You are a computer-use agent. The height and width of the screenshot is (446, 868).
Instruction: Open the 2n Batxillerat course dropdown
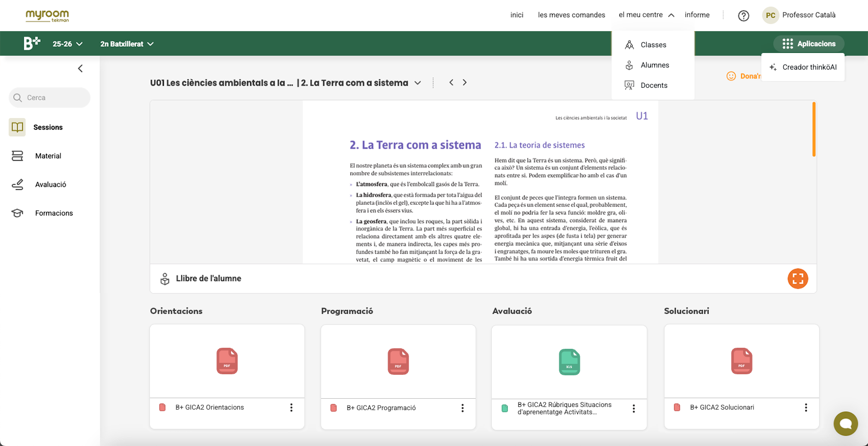(x=127, y=44)
